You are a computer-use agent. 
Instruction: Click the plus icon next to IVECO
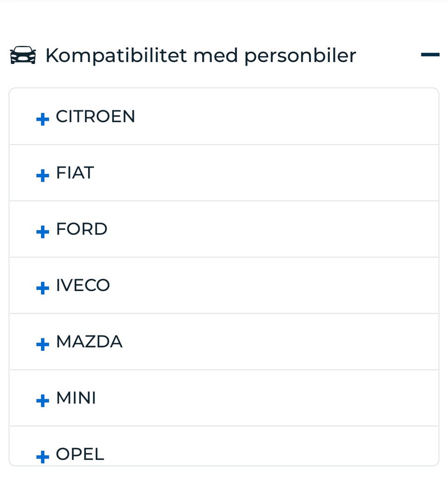[x=42, y=288]
